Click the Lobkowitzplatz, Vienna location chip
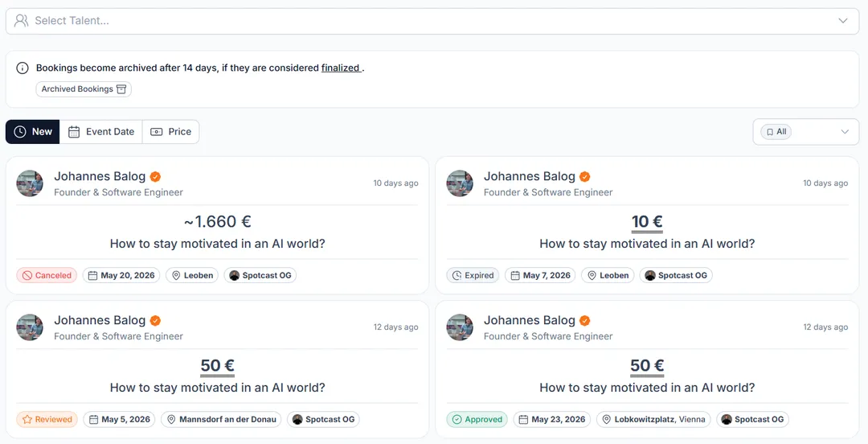Screen dimensions: 868x444 click(653, 420)
